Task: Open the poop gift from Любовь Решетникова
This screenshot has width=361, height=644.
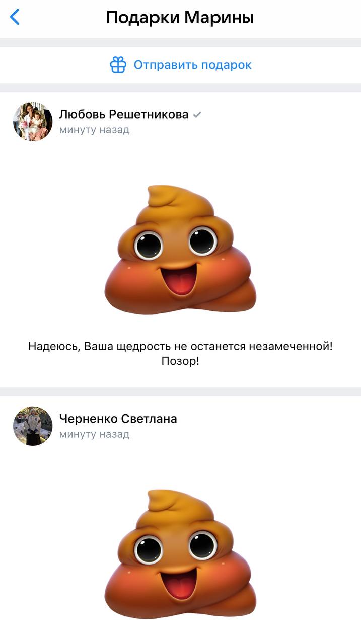Action: point(180,250)
